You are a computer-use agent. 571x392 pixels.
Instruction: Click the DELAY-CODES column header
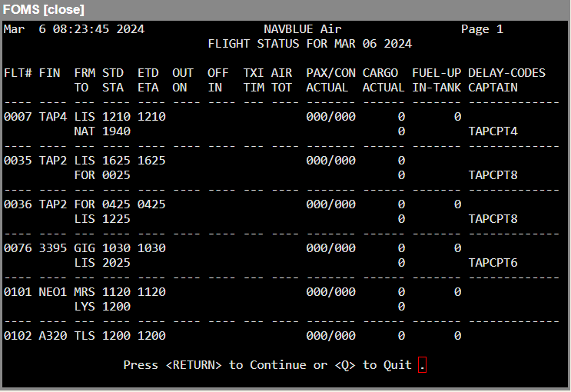click(506, 73)
